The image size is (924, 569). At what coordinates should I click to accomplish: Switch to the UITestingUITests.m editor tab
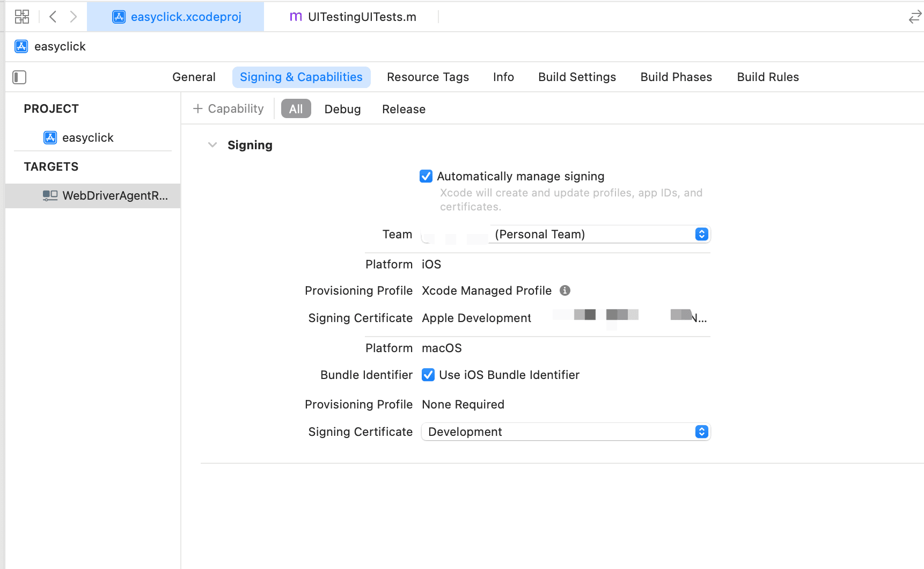pyautogui.click(x=352, y=17)
